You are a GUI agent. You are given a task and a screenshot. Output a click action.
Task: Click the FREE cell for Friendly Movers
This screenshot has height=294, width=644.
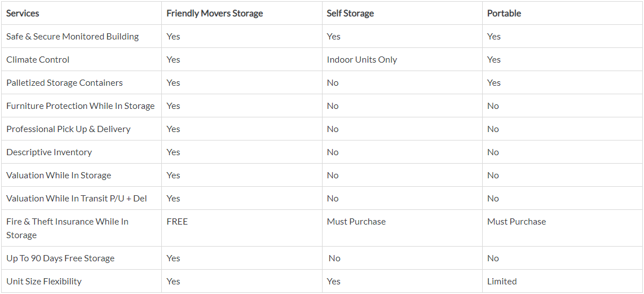tap(177, 221)
